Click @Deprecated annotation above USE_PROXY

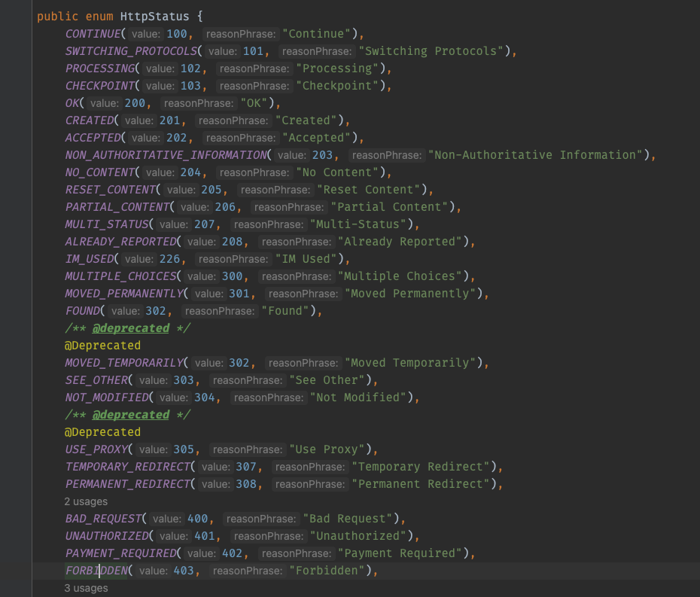[102, 432]
